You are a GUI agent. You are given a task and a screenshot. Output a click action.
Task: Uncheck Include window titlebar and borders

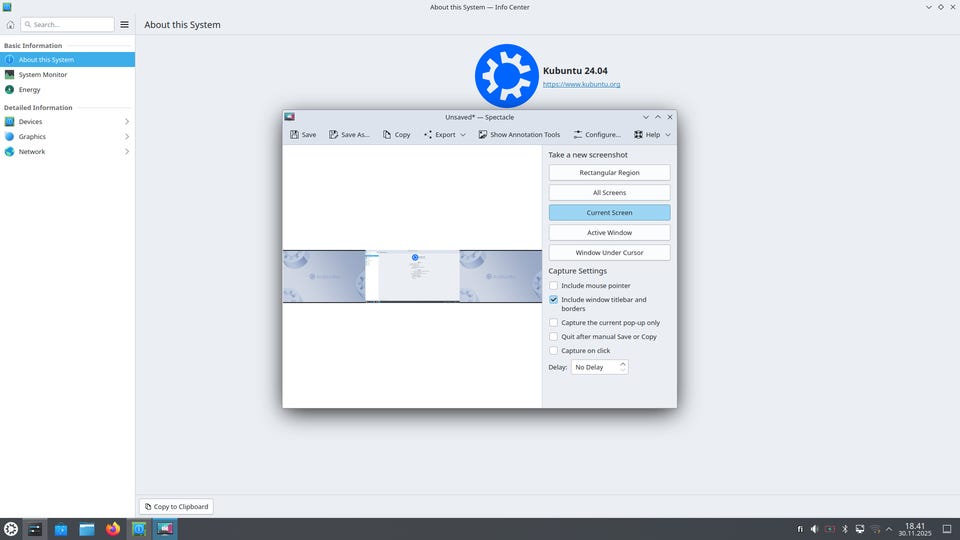[x=553, y=299]
